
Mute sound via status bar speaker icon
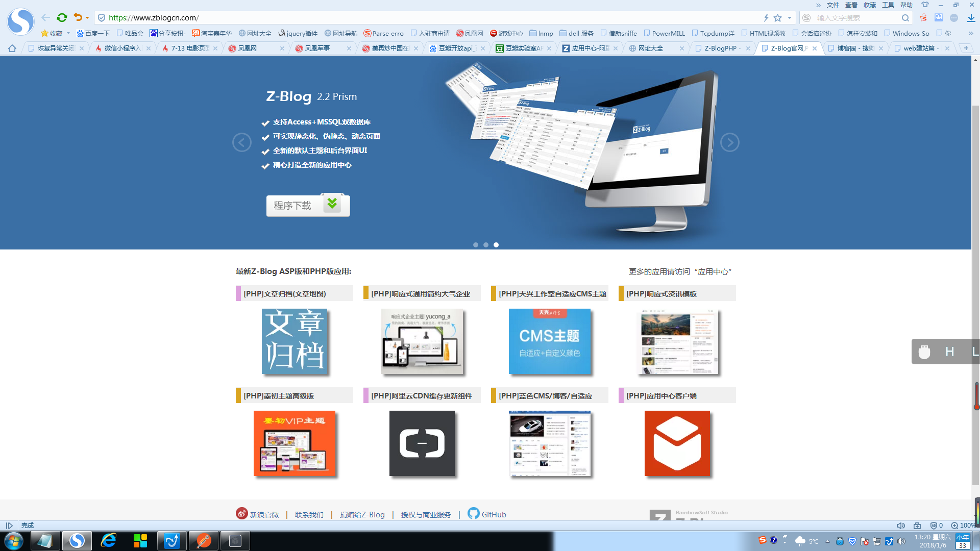pyautogui.click(x=900, y=525)
